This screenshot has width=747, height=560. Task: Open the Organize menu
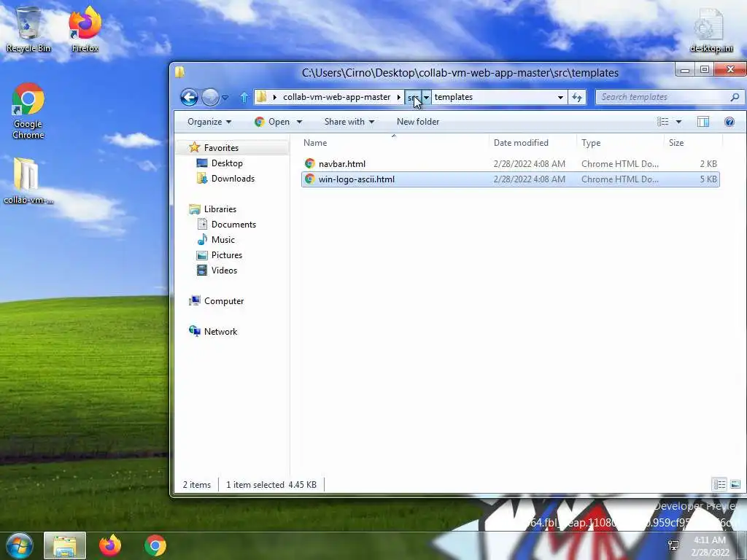[x=209, y=122]
